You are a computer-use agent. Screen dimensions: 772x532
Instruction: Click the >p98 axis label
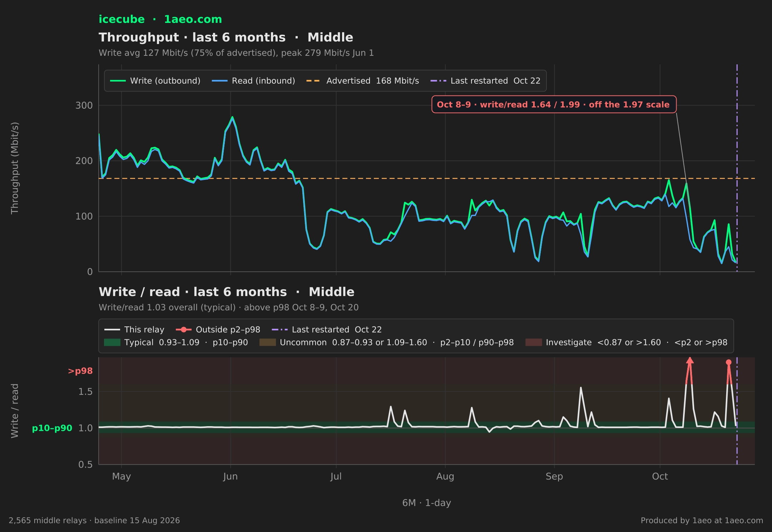pos(80,371)
